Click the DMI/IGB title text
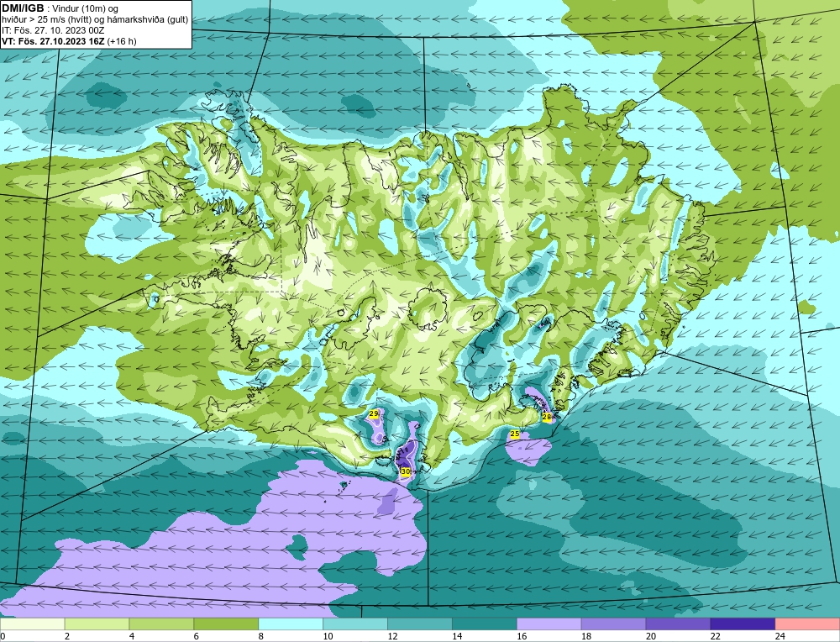Screen dimensions: 840x642 click(x=23, y=8)
